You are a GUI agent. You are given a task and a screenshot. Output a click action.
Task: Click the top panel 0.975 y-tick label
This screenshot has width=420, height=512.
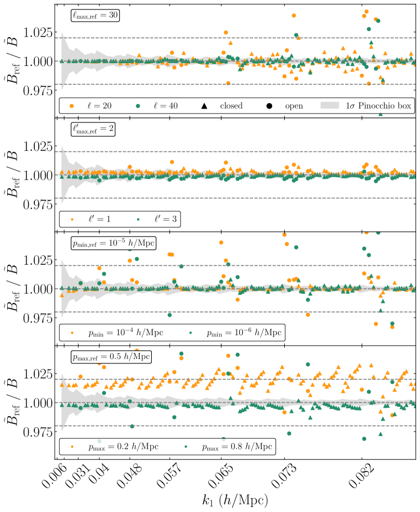pos(38,90)
